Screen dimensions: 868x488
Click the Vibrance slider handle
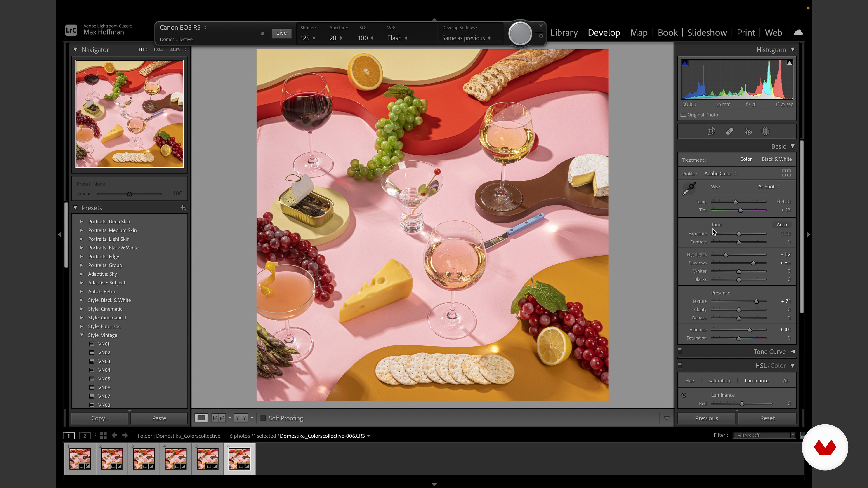click(x=750, y=330)
